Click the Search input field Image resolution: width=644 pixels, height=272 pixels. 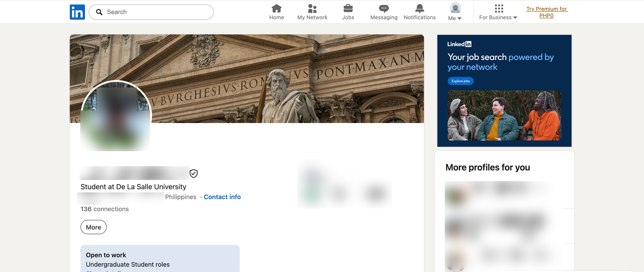[151, 12]
